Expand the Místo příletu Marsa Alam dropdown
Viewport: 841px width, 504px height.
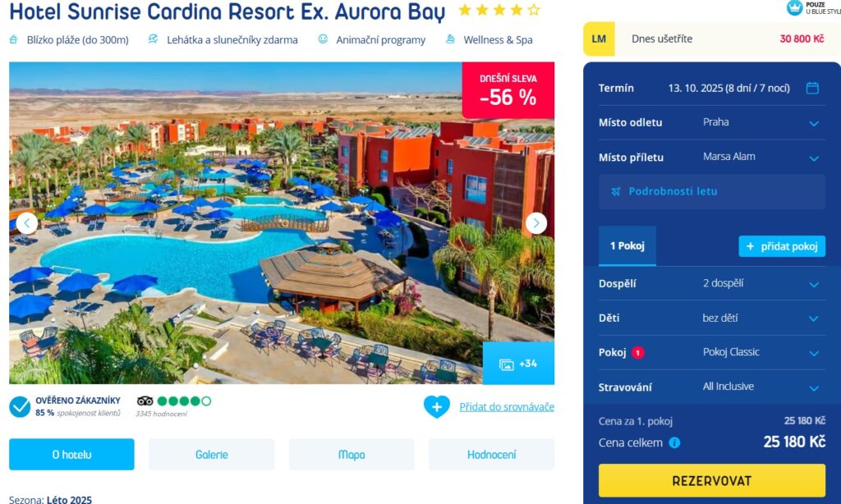click(x=712, y=157)
